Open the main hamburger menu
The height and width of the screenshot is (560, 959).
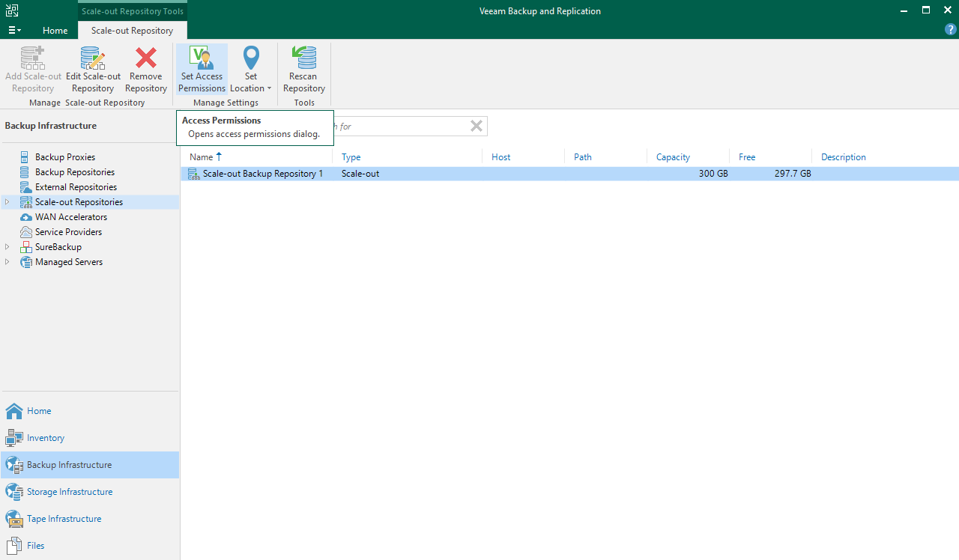coord(14,31)
